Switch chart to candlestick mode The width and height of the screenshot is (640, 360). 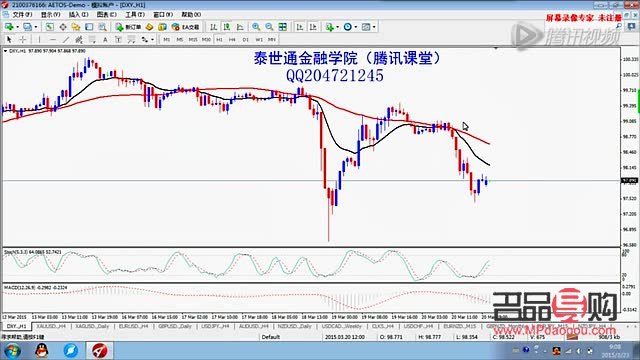[227, 27]
